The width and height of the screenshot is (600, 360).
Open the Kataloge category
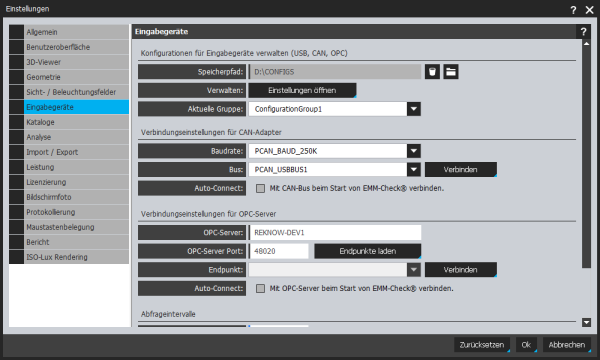(x=69, y=122)
